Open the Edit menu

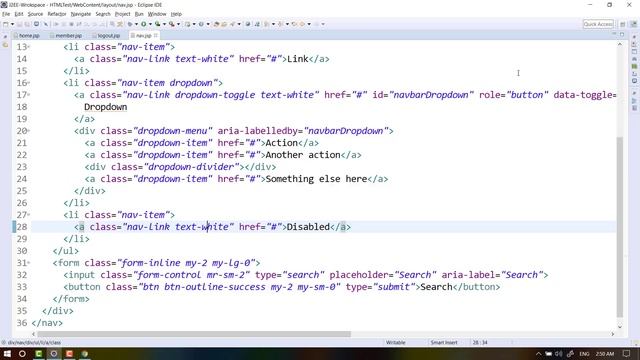pos(19,14)
